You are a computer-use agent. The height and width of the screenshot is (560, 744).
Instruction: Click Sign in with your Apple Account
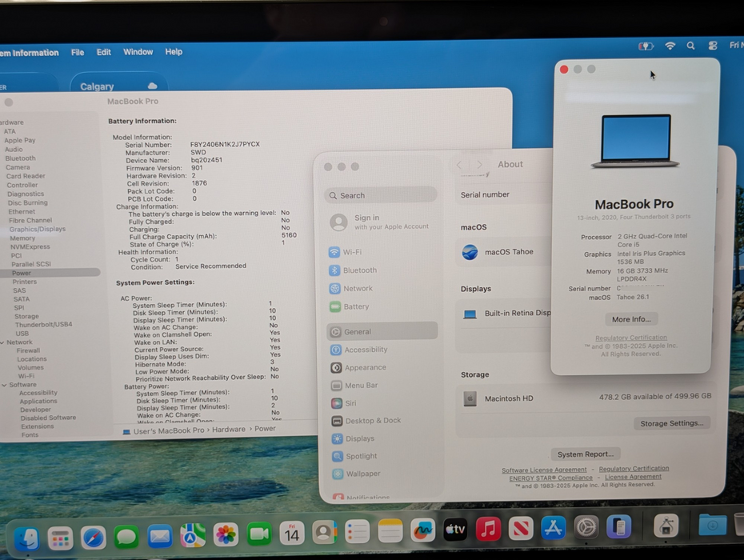[x=379, y=222]
